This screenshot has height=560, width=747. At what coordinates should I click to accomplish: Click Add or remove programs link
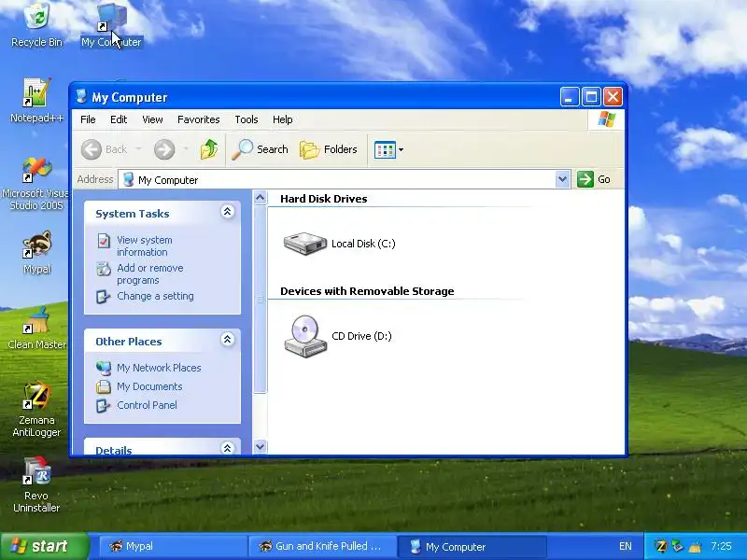(150, 273)
